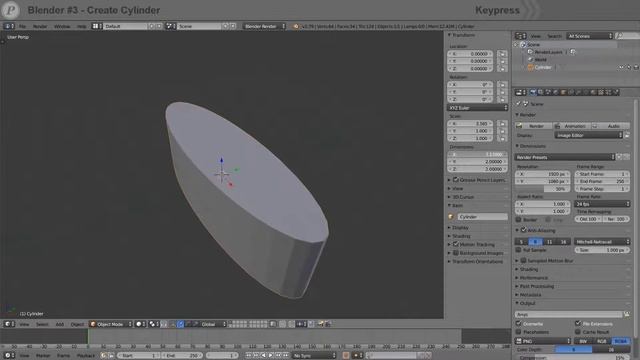This screenshot has height=360, width=640.
Task: Expand the Post Processing panel
Action: (x=536, y=286)
